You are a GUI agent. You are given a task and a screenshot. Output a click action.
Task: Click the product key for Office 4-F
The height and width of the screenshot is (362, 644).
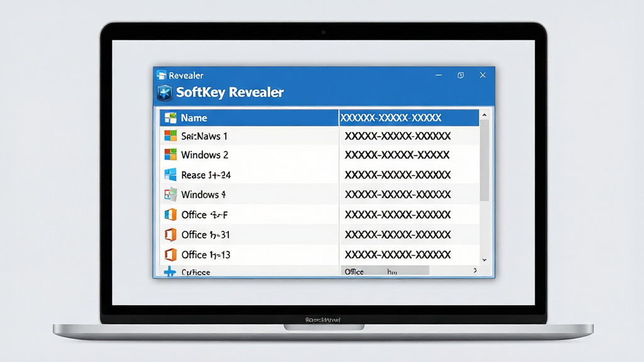tap(397, 215)
